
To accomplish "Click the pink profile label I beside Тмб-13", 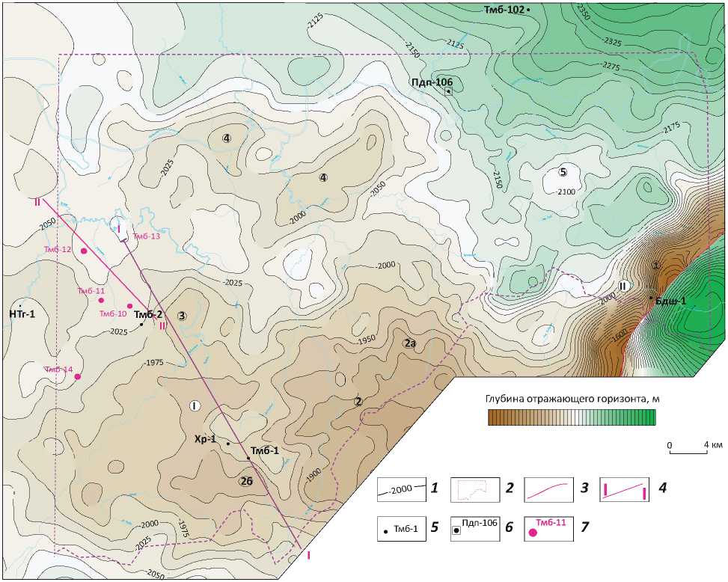I will [x=119, y=228].
